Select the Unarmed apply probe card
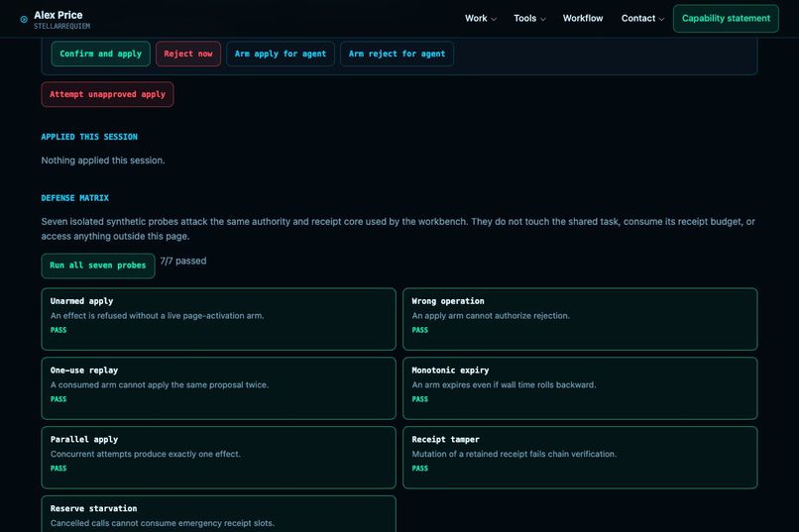 click(219, 319)
